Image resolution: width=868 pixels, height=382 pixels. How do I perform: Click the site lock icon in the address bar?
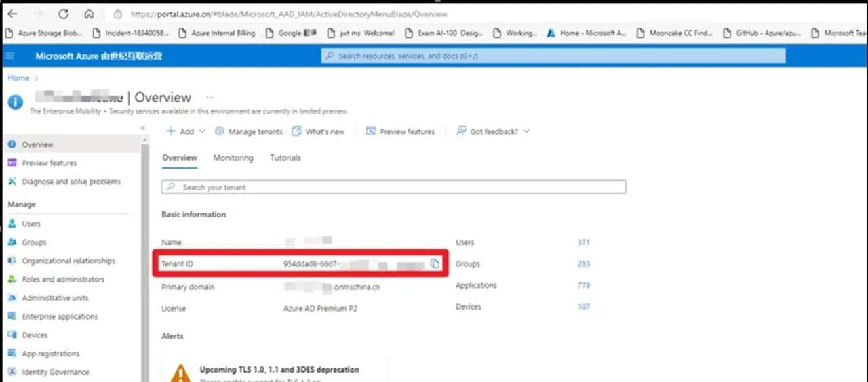click(x=118, y=14)
